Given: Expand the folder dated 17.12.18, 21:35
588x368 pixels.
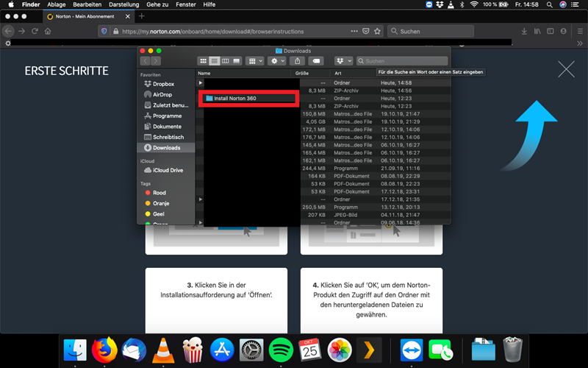Looking at the screenshot, I should (200, 199).
